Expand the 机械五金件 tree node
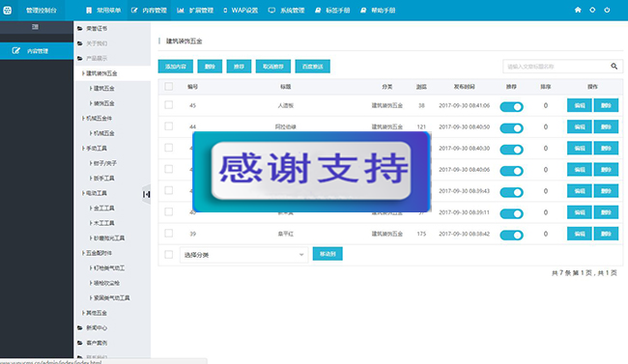Image resolution: width=628 pixels, height=364 pixels. pos(98,118)
